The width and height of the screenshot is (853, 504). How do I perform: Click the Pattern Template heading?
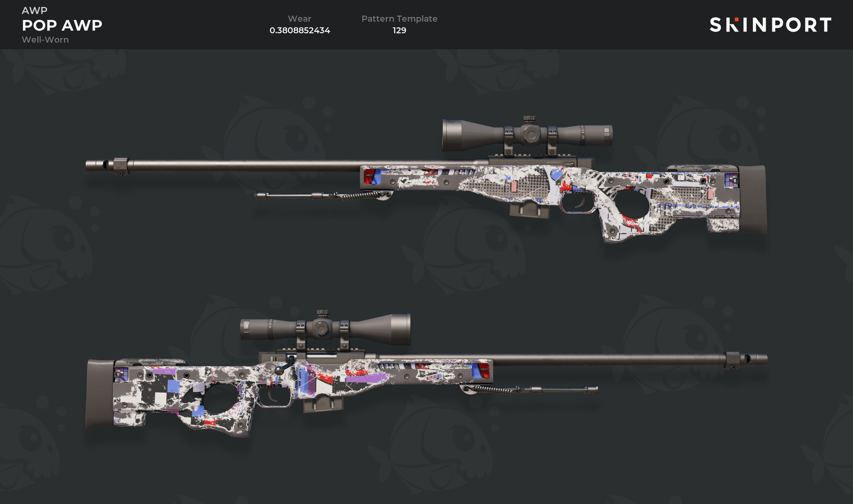coord(399,19)
